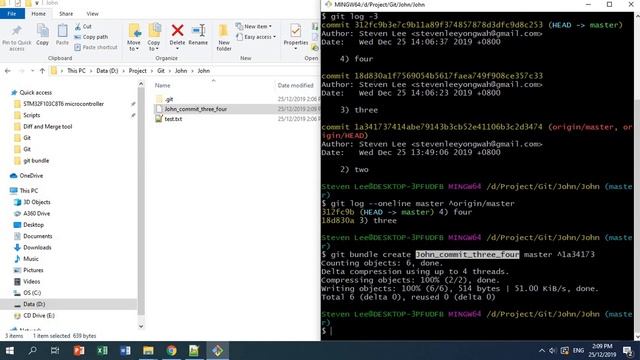Open the git bundle folder
640x360 pixels.
pyautogui.click(x=36, y=161)
